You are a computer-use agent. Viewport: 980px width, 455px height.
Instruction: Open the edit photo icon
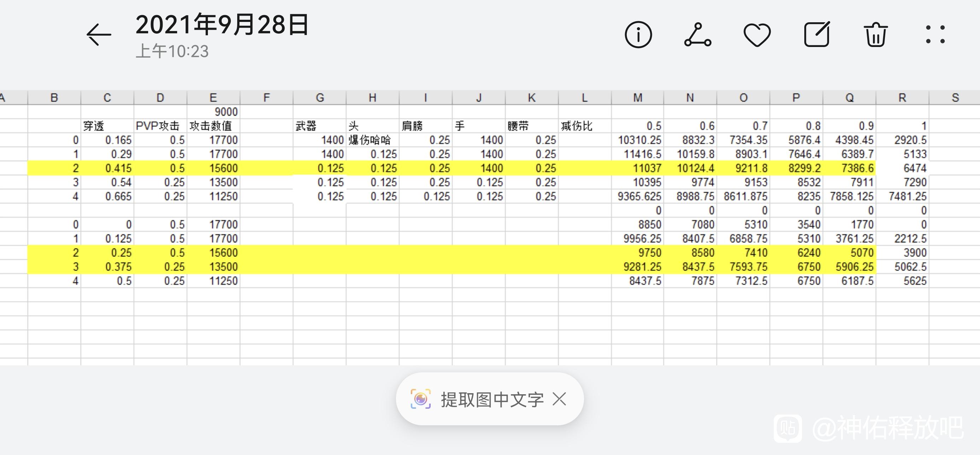click(816, 34)
